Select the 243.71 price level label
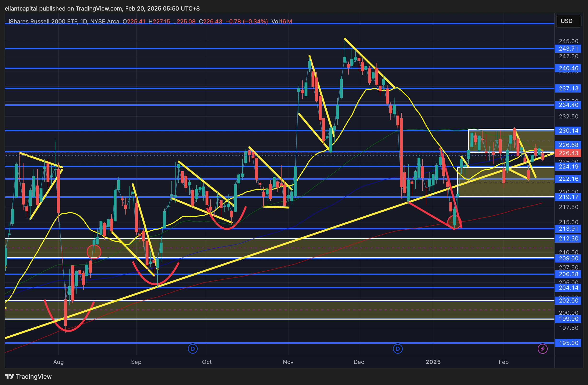Screen dimensions: 588x385 pos(568,49)
